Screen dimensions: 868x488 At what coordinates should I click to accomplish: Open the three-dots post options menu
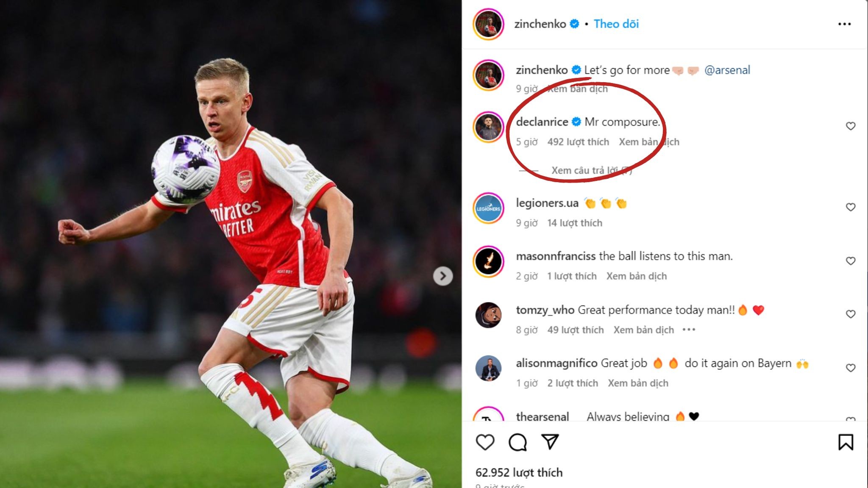(844, 24)
